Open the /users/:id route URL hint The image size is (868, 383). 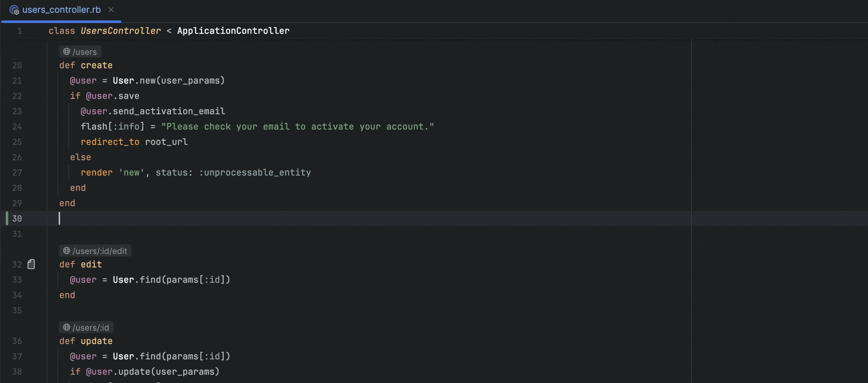(91, 328)
